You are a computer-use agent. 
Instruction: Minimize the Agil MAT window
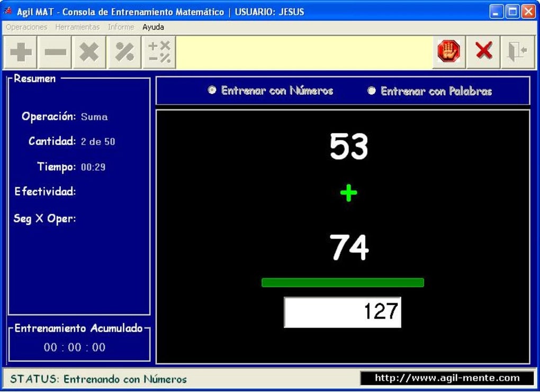(496, 11)
